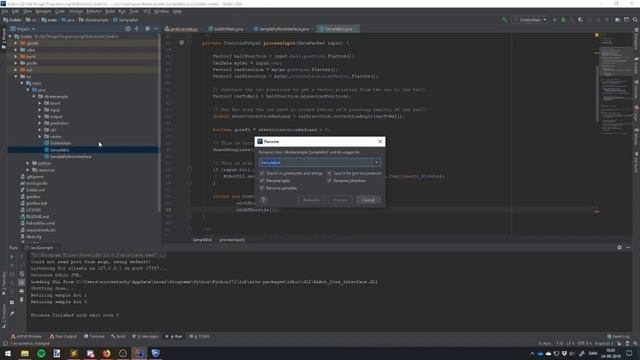640x360 pixels.
Task: Toggle Search for text occurrences checkbox
Action: [x=329, y=173]
